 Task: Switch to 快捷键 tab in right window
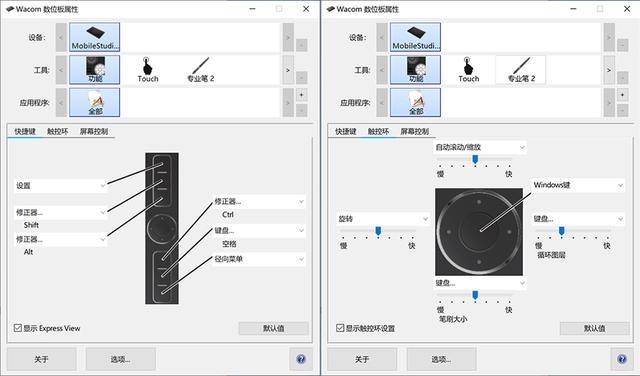click(346, 131)
